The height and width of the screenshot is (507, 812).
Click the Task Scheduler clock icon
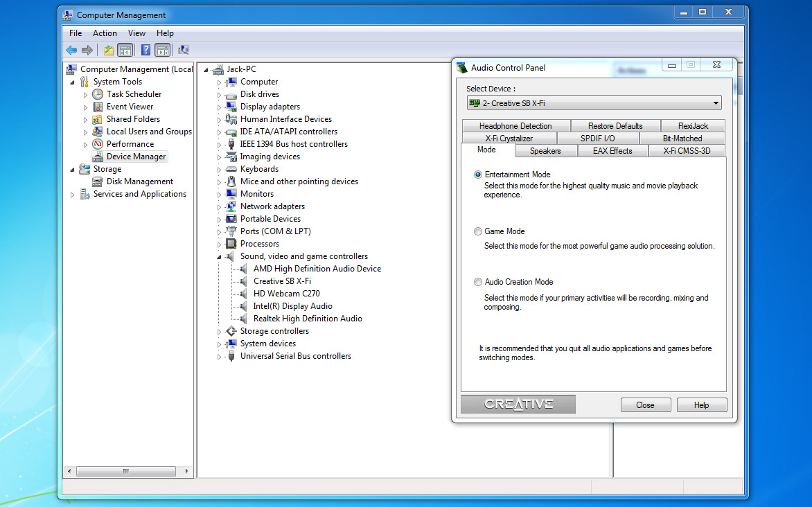click(98, 94)
